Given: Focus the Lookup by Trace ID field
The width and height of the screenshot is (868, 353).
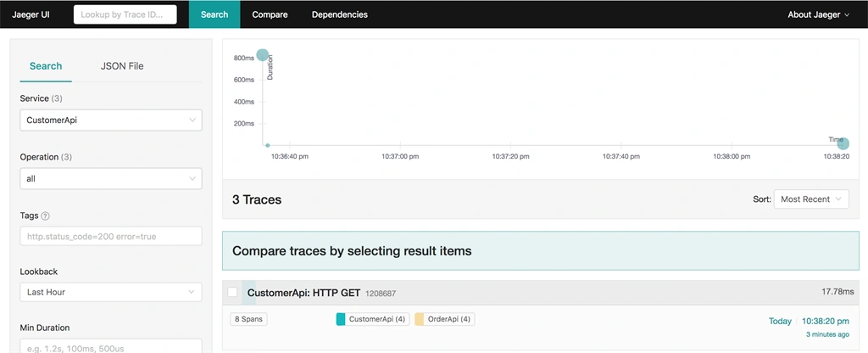Looking at the screenshot, I should (125, 15).
